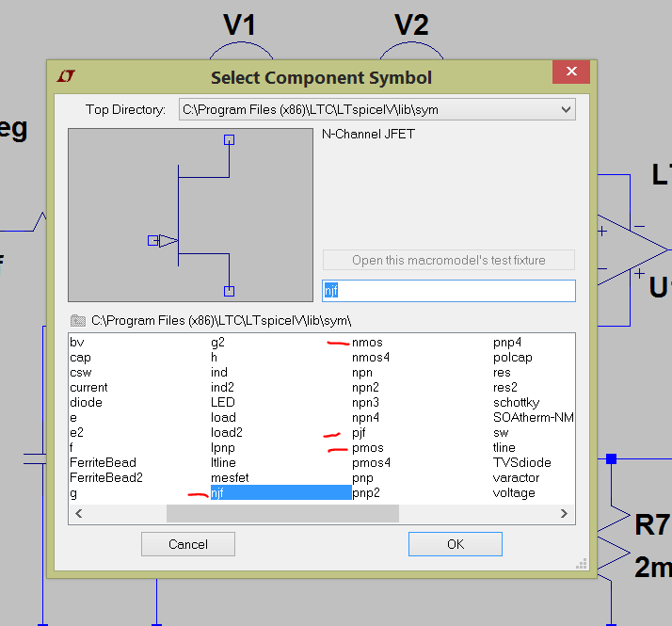Select the pmos4 component
Image resolution: width=672 pixels, height=626 pixels.
371,462
